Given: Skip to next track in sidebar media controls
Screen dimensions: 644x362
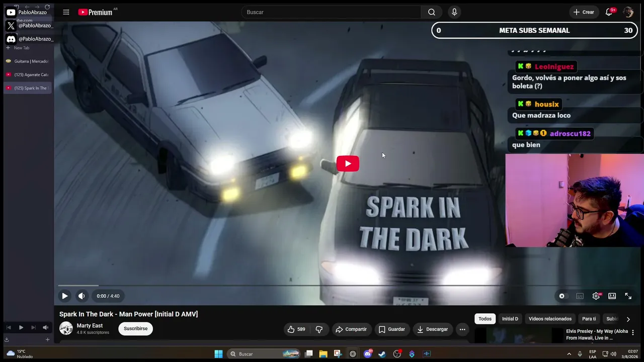Looking at the screenshot, I should click(33, 327).
